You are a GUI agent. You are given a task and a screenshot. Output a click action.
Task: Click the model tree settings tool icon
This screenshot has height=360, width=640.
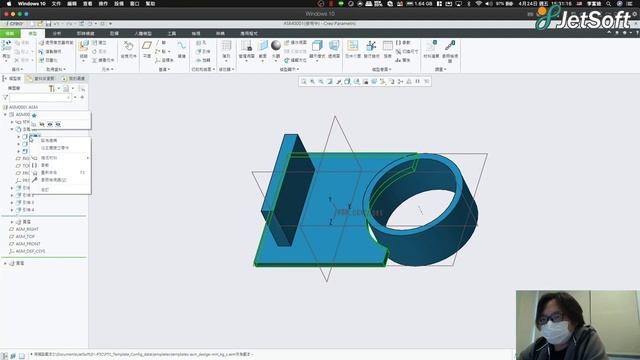[52, 89]
